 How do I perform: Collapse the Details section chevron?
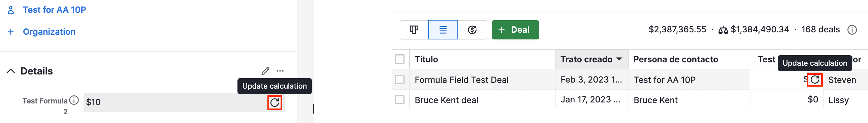pyautogui.click(x=11, y=71)
